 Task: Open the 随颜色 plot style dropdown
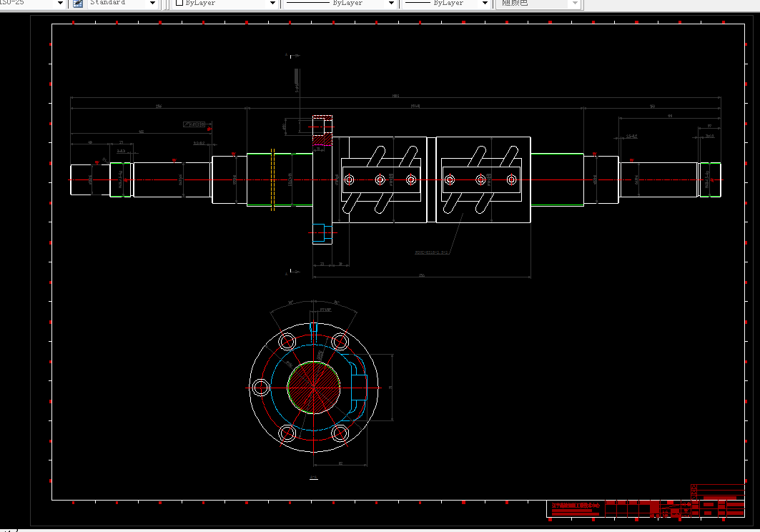click(x=575, y=4)
